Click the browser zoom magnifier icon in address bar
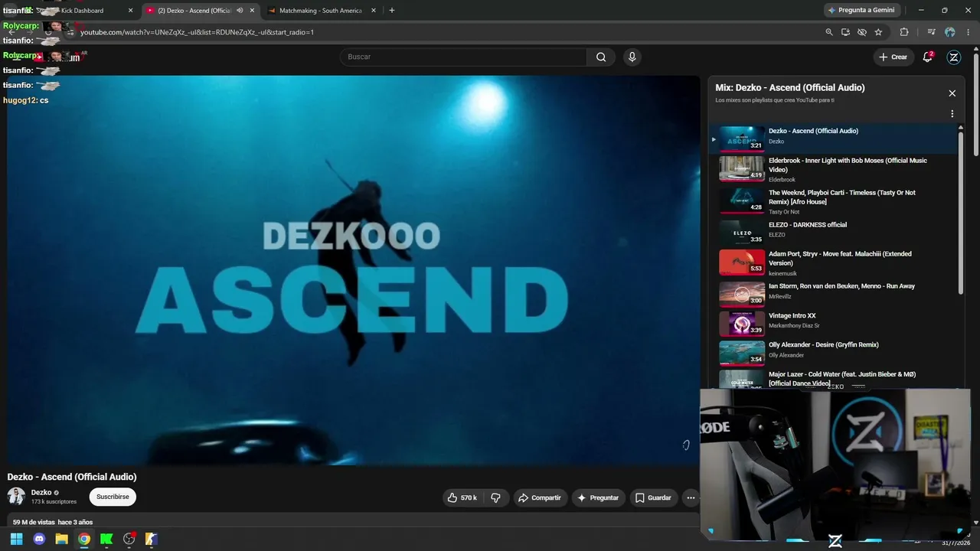 tap(829, 32)
